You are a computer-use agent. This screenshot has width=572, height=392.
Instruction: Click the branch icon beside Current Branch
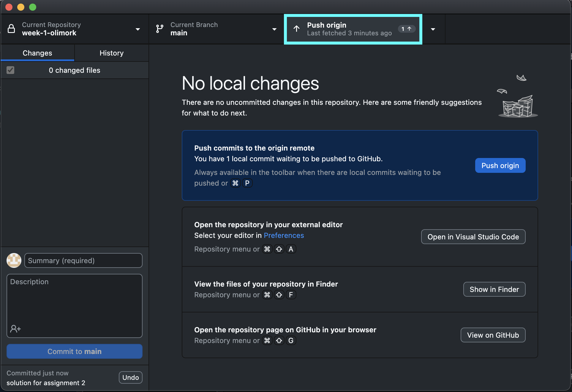[160, 29]
